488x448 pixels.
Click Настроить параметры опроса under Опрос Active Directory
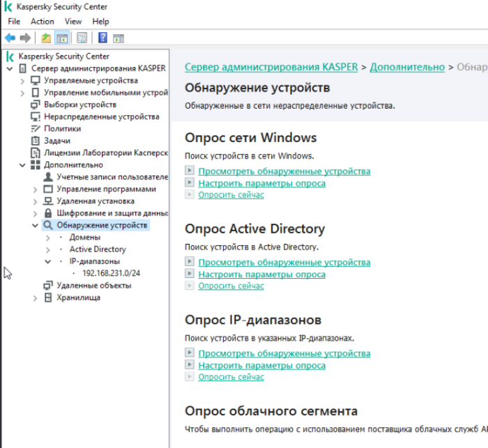(262, 275)
